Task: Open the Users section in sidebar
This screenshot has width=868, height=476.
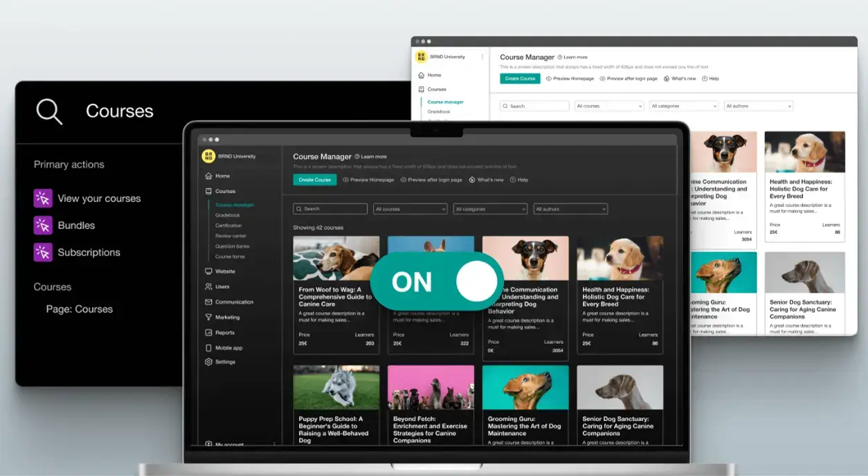Action: [224, 286]
